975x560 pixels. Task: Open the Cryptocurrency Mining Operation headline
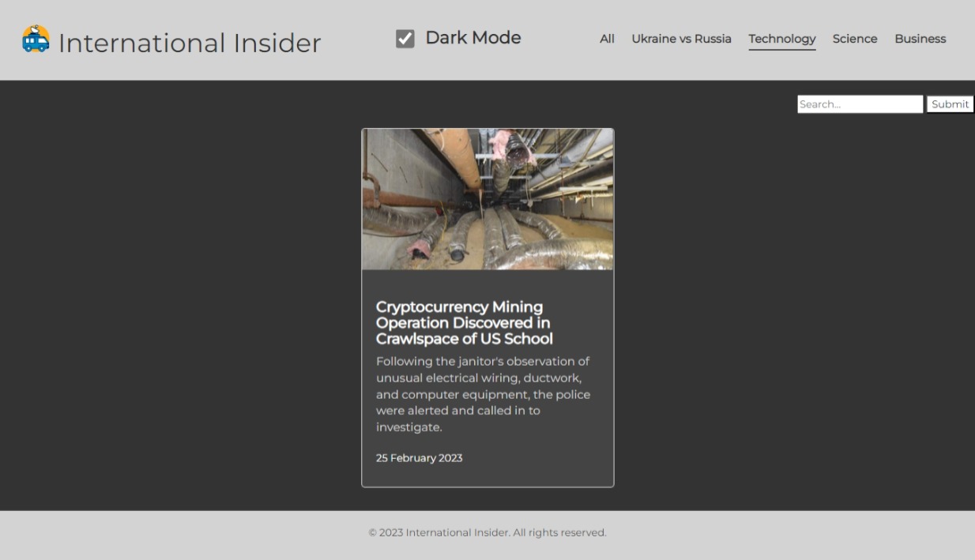click(465, 323)
